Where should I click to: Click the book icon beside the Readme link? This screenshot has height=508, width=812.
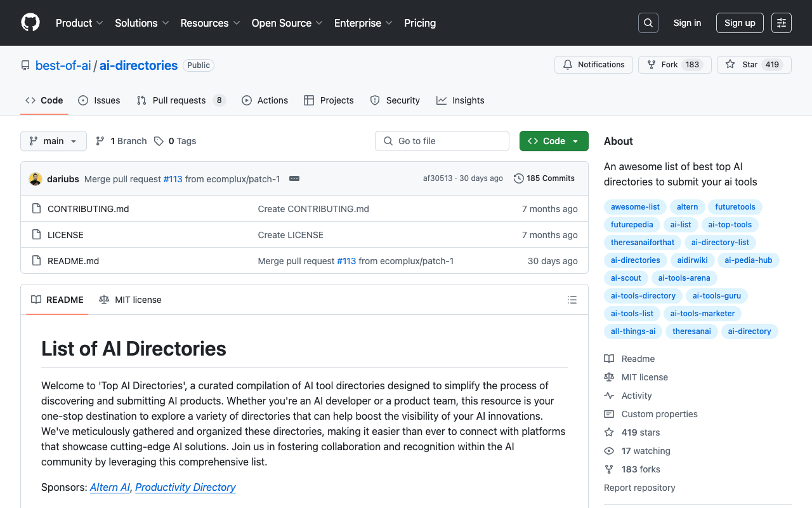pos(609,359)
